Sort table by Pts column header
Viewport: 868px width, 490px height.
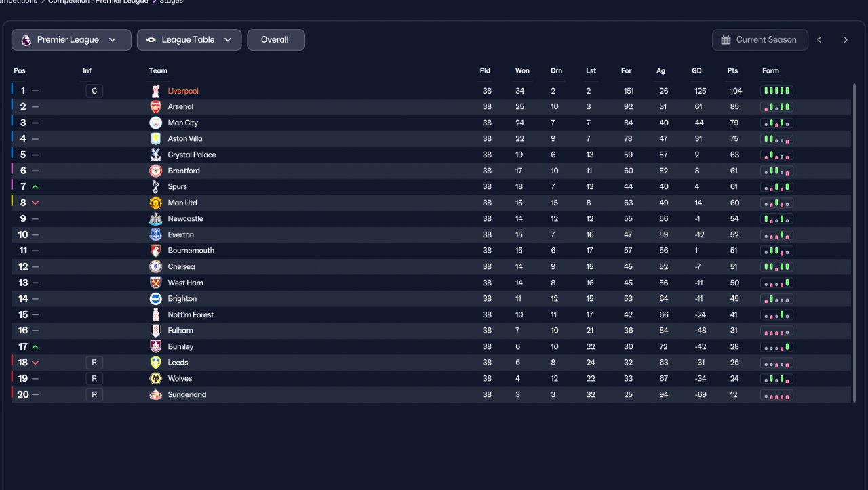pyautogui.click(x=732, y=70)
